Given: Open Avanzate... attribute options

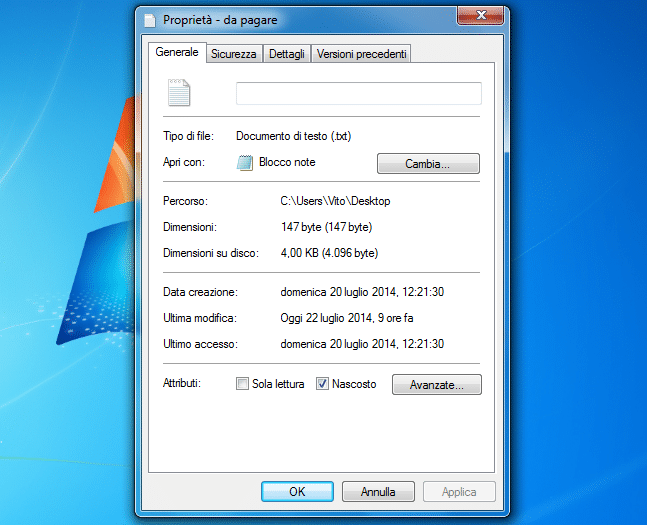Looking at the screenshot, I should pyautogui.click(x=437, y=385).
